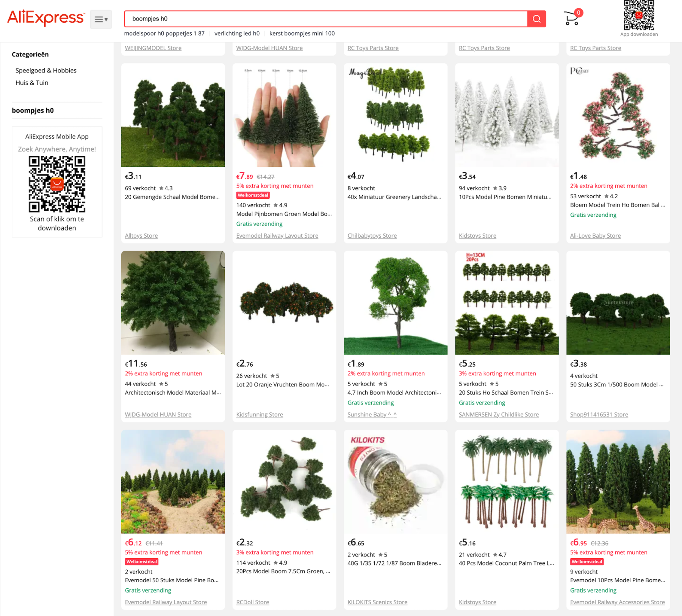Open the coconut palm trees product image

click(507, 482)
